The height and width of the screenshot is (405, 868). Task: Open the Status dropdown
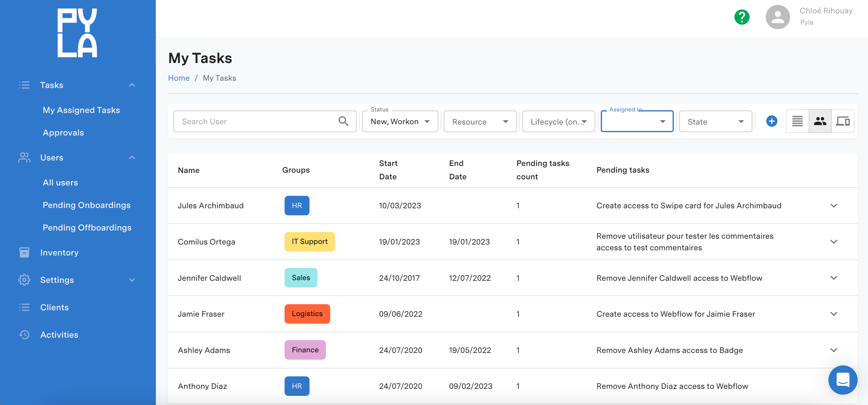pyautogui.click(x=400, y=121)
